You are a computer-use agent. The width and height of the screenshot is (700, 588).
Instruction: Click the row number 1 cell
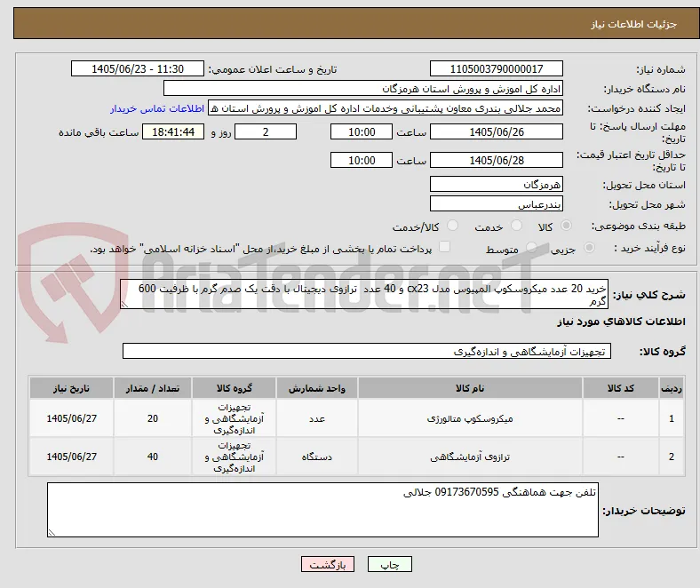(672, 418)
